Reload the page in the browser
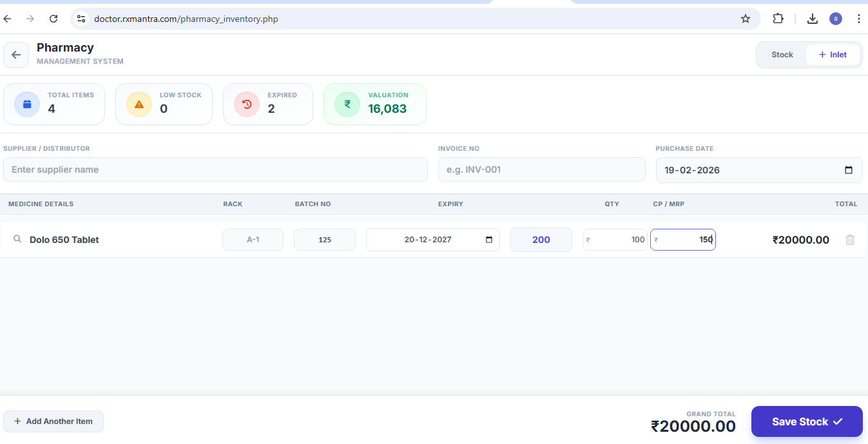The image size is (868, 444). click(x=53, y=19)
